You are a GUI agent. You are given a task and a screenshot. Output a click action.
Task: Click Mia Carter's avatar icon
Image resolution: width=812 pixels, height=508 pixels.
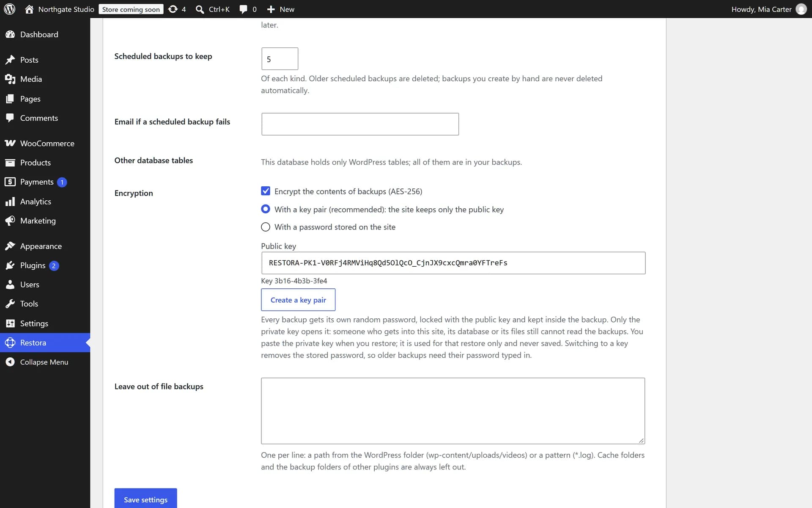(801, 9)
